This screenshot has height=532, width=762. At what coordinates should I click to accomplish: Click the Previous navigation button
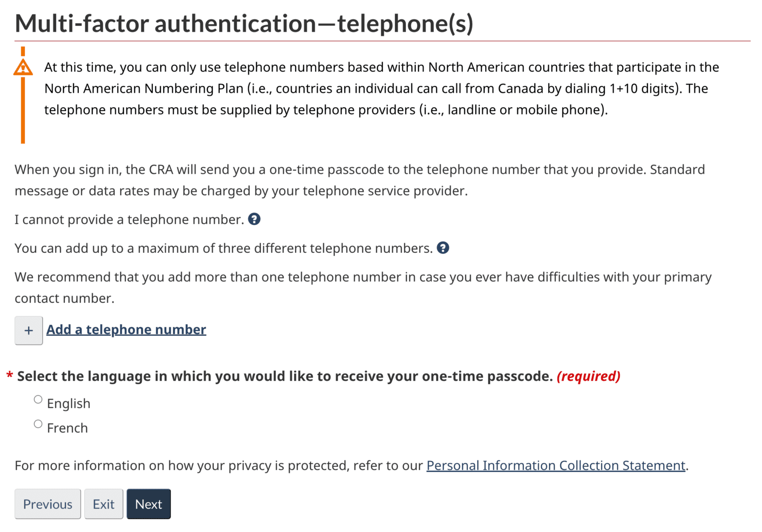click(47, 504)
